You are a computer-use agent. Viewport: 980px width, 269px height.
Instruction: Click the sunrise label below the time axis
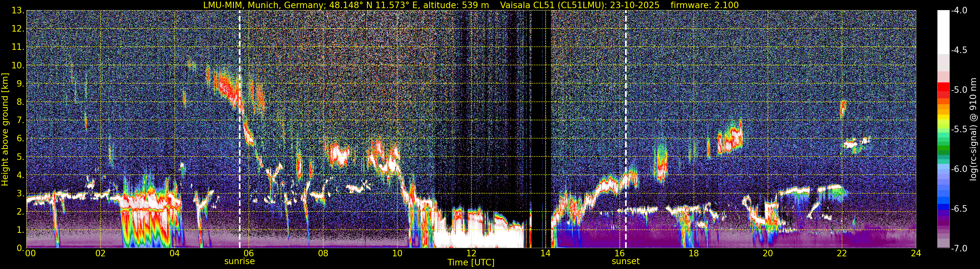[239, 262]
